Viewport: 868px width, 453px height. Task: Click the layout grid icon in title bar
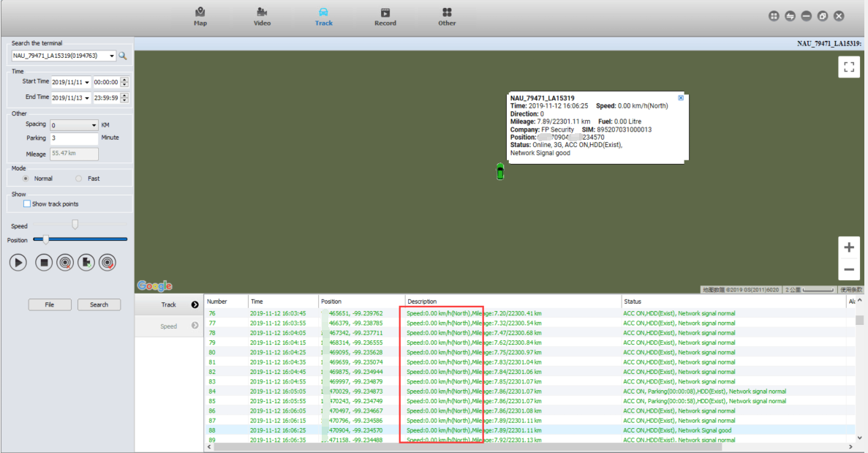pyautogui.click(x=774, y=16)
